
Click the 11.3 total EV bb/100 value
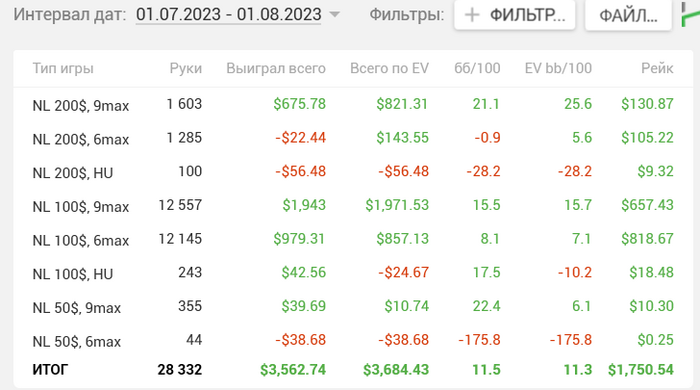pyautogui.click(x=578, y=370)
